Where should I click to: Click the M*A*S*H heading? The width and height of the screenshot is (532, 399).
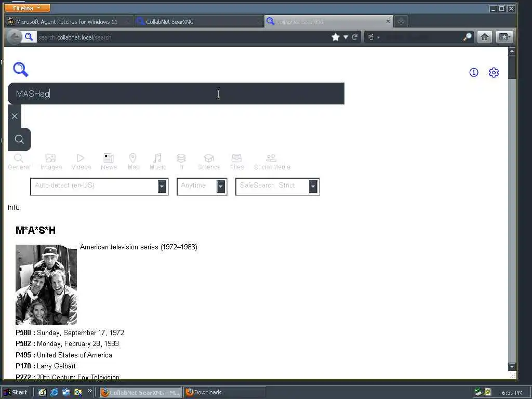tap(36, 230)
